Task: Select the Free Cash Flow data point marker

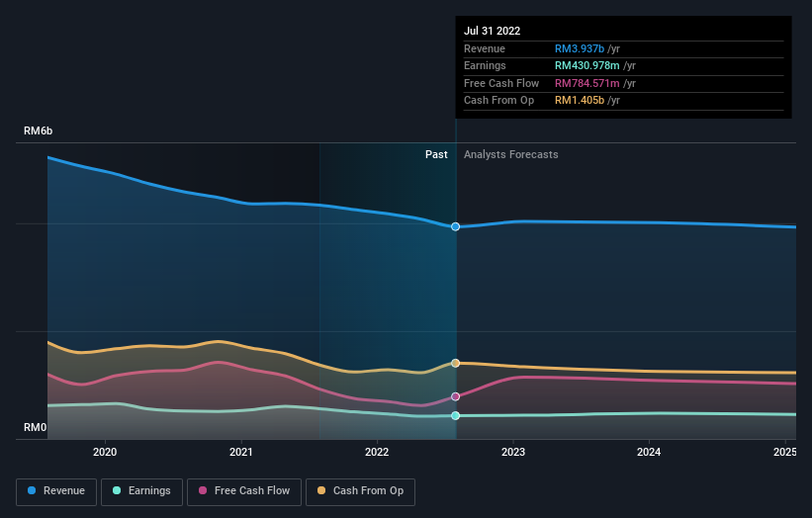Action: (x=455, y=397)
